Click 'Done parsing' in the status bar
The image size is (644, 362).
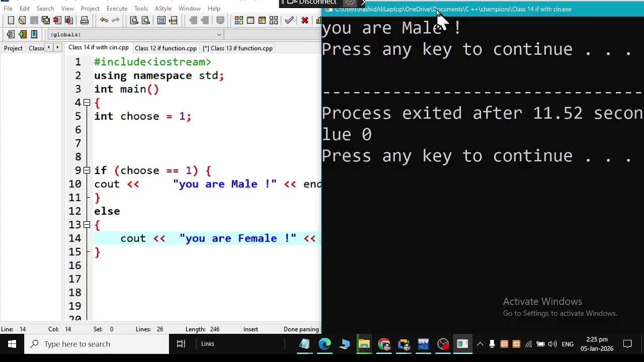click(x=301, y=329)
